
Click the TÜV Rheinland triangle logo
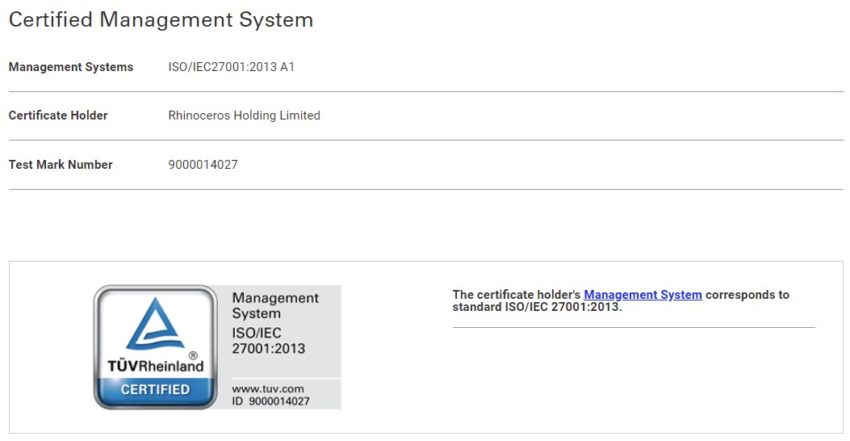(x=155, y=324)
